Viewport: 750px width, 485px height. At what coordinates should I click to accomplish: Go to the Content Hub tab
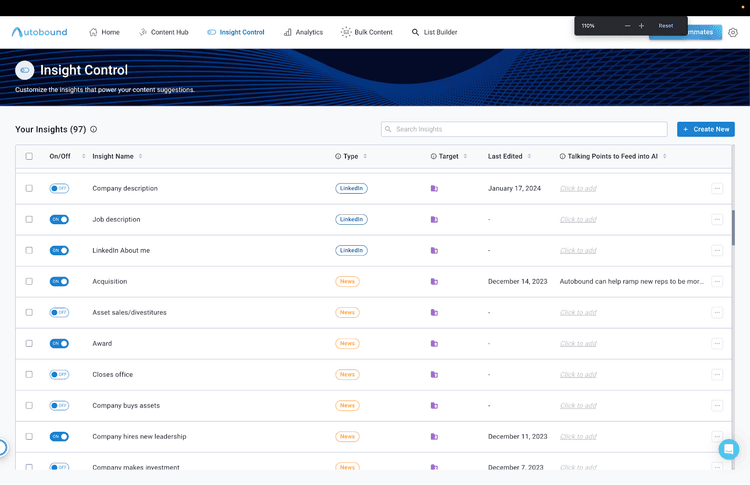[163, 32]
